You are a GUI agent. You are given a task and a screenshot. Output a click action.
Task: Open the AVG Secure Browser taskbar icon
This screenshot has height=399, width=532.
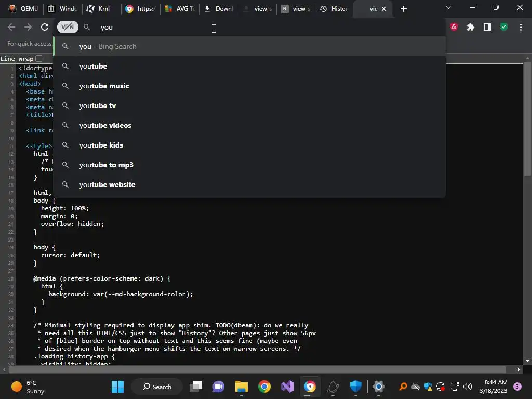click(x=310, y=387)
